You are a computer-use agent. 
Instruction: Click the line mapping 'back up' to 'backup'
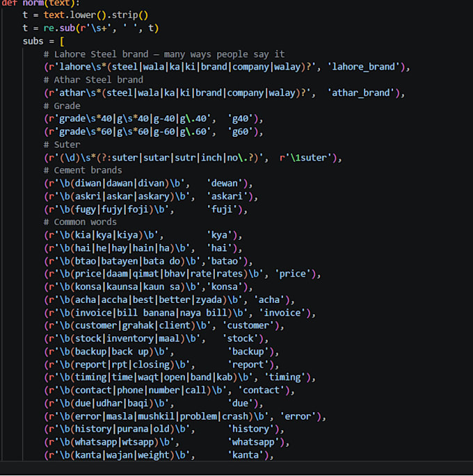[161, 352]
